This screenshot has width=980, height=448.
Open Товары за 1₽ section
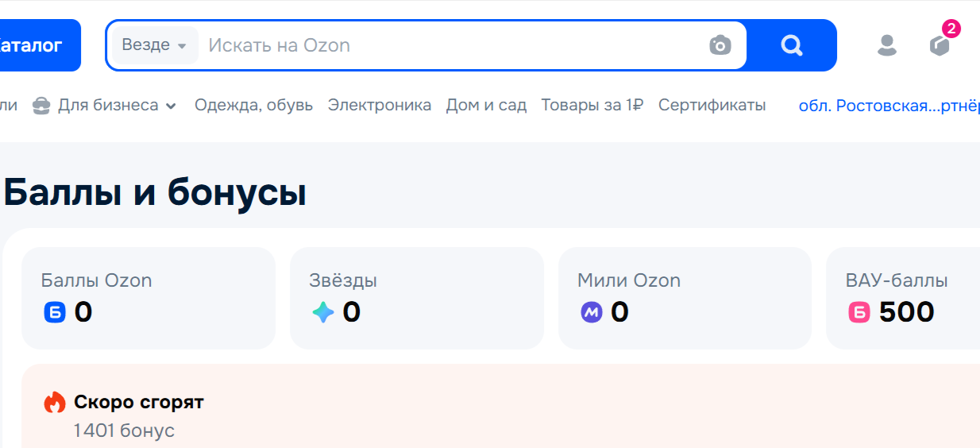pos(592,105)
